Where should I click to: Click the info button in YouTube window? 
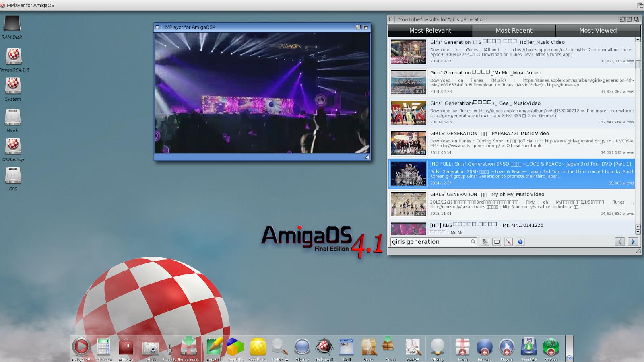tap(520, 242)
